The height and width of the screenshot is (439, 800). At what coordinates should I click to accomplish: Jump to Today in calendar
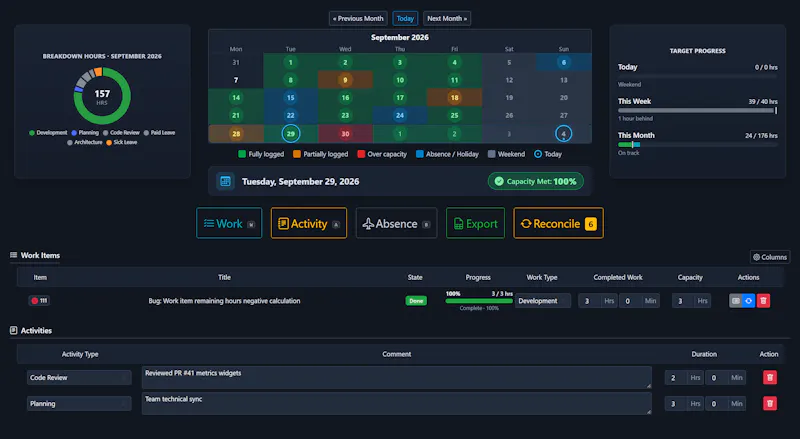405,18
